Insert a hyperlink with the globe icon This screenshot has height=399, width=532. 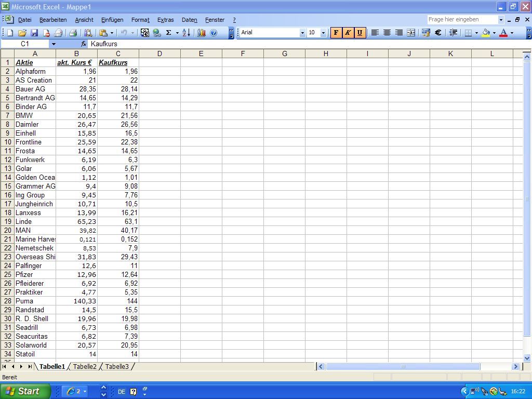point(156,33)
